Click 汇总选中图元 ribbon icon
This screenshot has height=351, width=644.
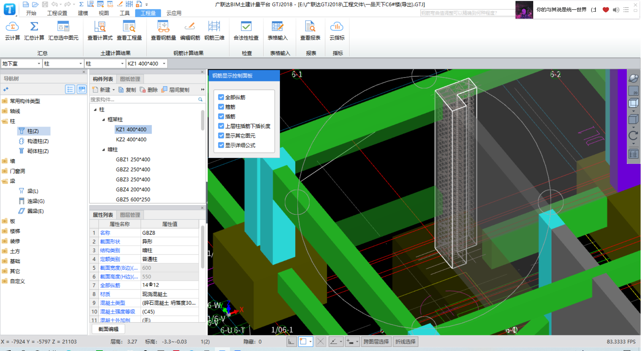pyautogui.click(x=63, y=27)
